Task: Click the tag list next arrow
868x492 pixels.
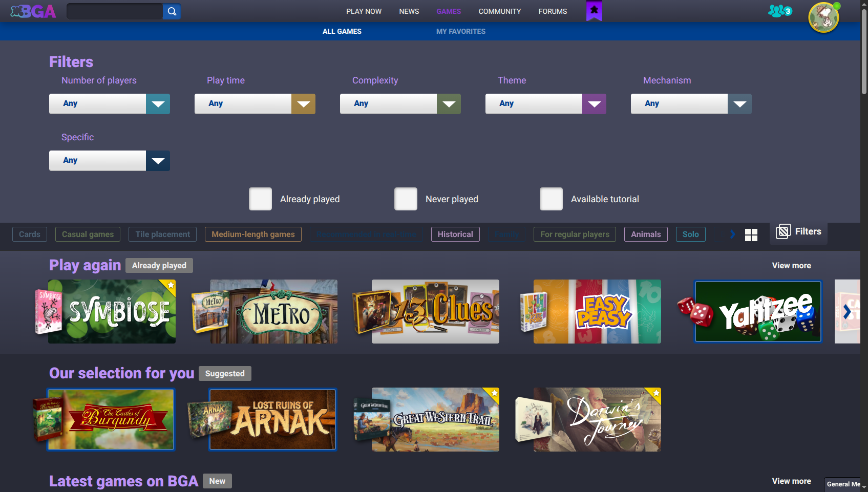Action: [x=733, y=234]
